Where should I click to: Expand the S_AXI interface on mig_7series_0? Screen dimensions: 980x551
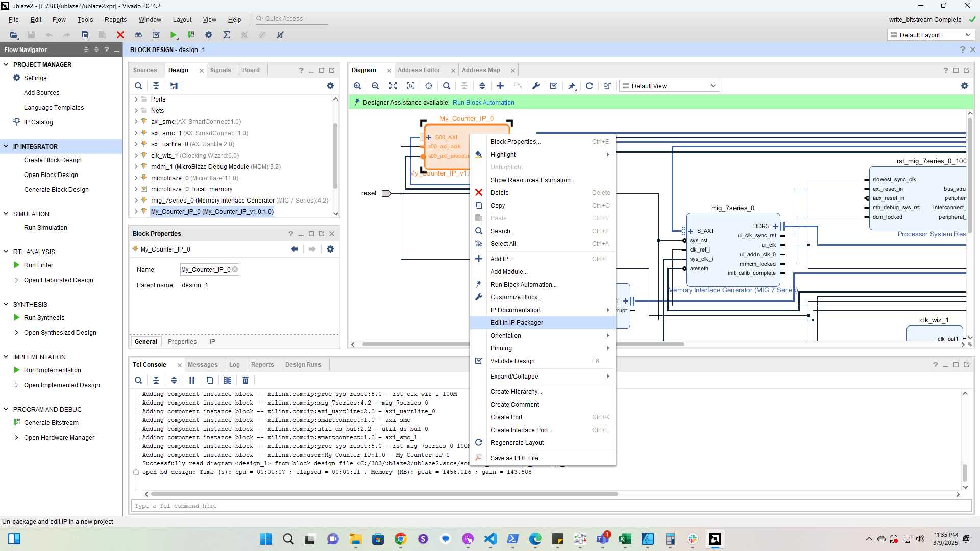[x=691, y=231]
